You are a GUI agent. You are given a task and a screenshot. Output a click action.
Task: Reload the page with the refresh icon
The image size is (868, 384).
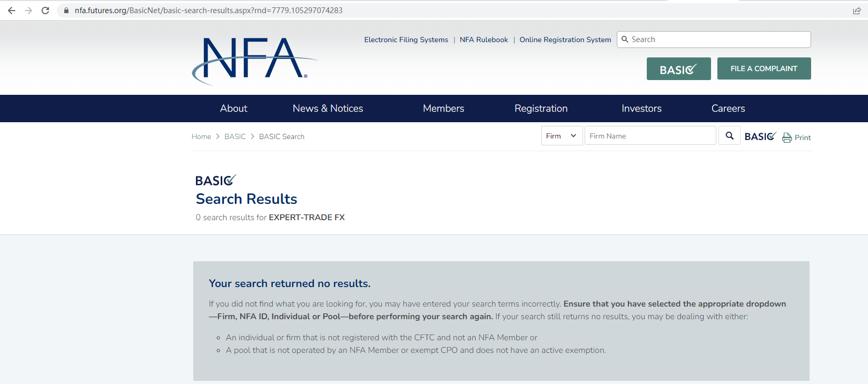(45, 11)
